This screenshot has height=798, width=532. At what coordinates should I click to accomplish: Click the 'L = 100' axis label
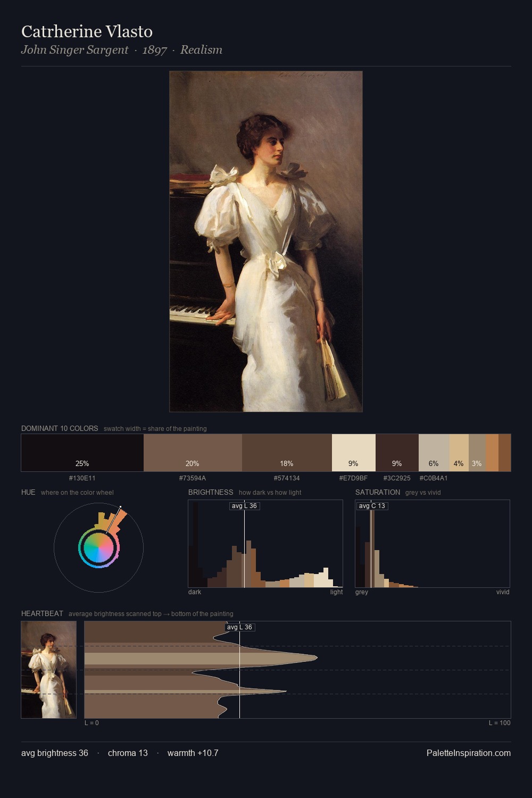(500, 723)
